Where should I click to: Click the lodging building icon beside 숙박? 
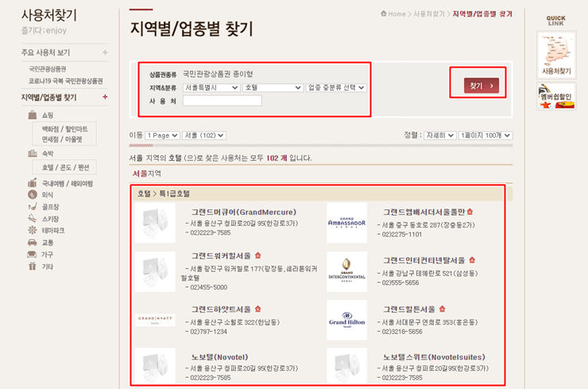(33, 154)
